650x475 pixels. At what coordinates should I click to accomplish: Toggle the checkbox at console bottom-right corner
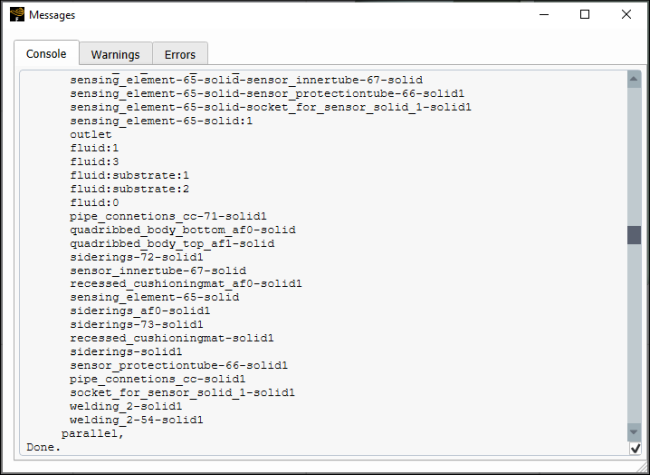pyautogui.click(x=635, y=448)
